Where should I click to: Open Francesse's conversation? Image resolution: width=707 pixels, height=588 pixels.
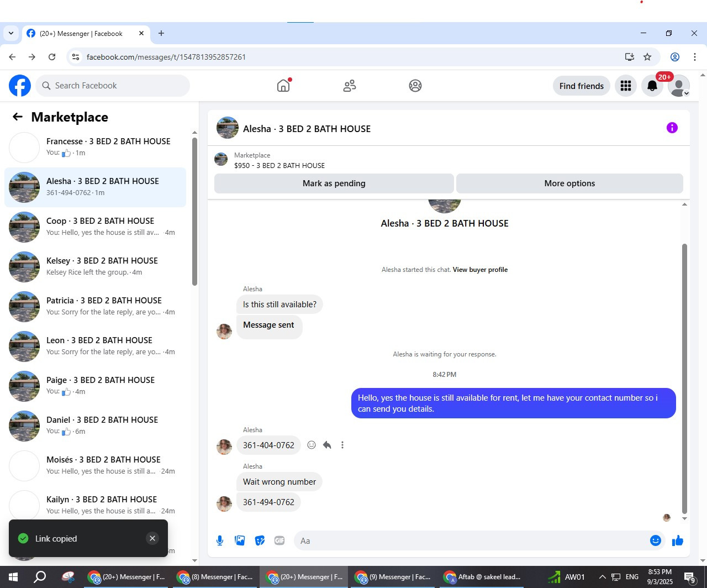(95, 147)
